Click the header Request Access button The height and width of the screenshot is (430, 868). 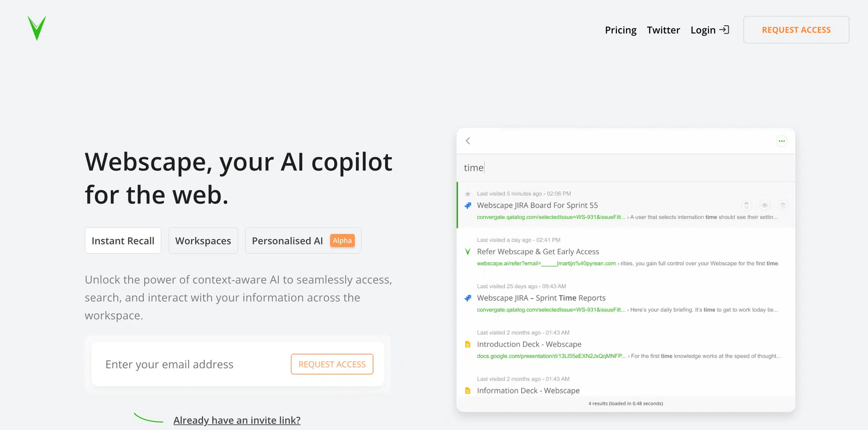click(796, 30)
